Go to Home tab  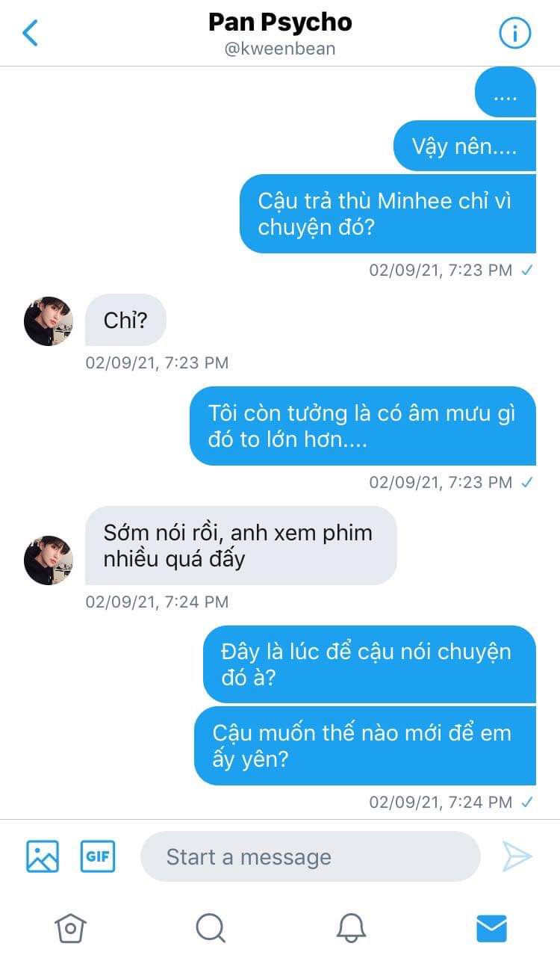tap(70, 928)
